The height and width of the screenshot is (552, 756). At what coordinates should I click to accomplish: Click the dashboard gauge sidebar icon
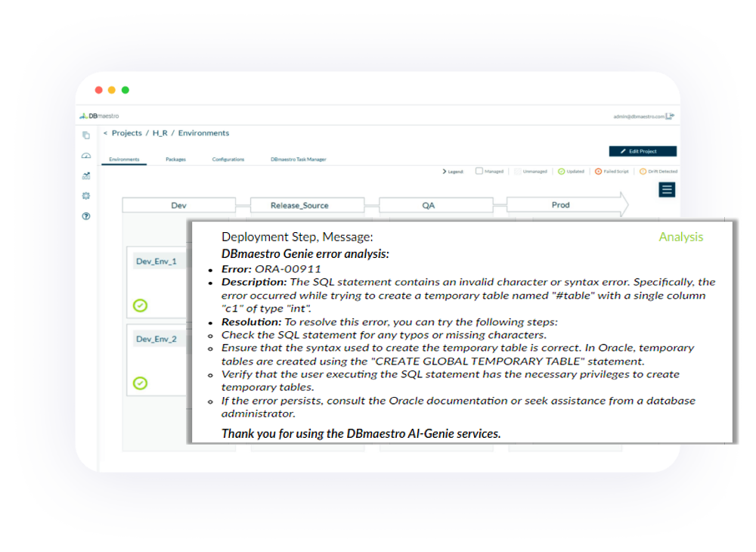click(x=86, y=155)
